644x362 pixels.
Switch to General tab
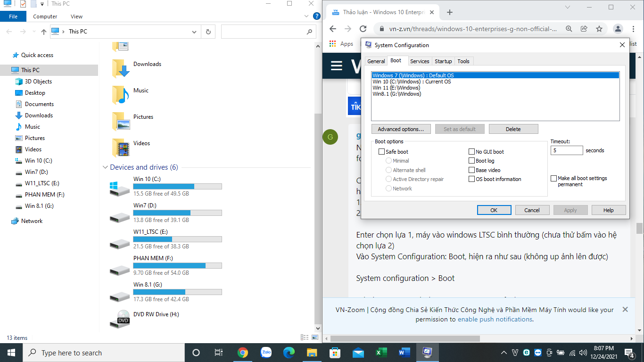pos(376,61)
